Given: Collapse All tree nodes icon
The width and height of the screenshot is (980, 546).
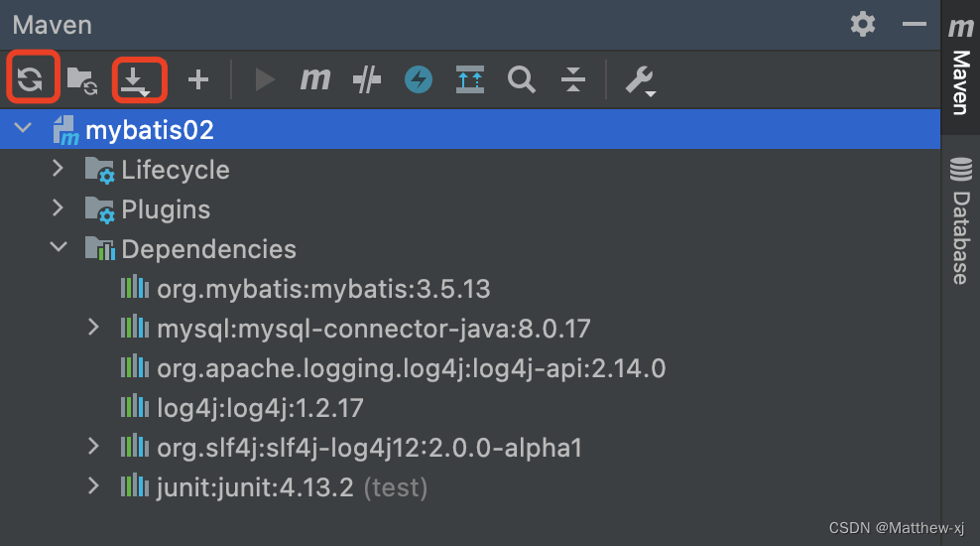Looking at the screenshot, I should tap(573, 79).
